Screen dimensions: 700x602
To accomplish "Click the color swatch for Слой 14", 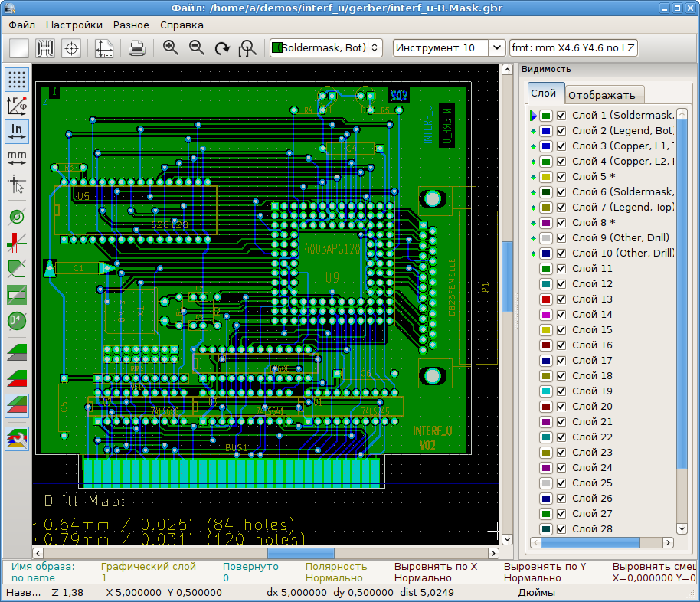I will [546, 315].
